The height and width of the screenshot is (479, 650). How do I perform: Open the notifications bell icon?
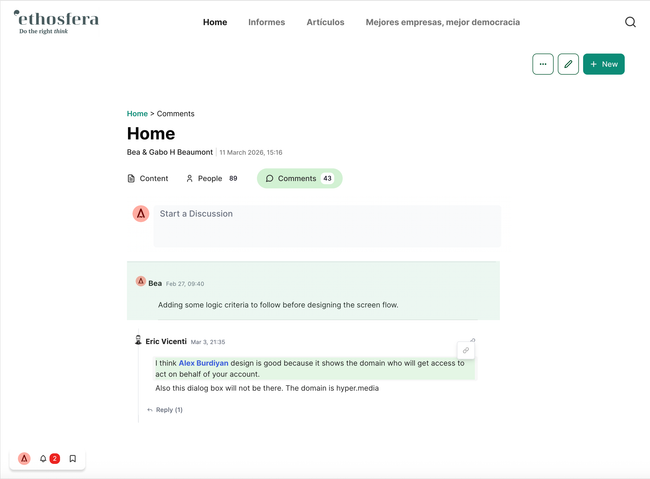(x=43, y=459)
